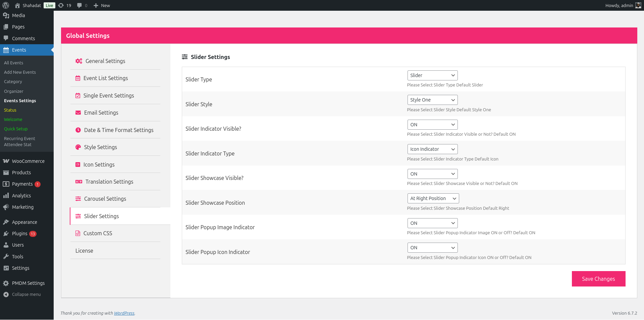Open the Status submenu link
The height and width of the screenshot is (320, 644).
[10, 110]
